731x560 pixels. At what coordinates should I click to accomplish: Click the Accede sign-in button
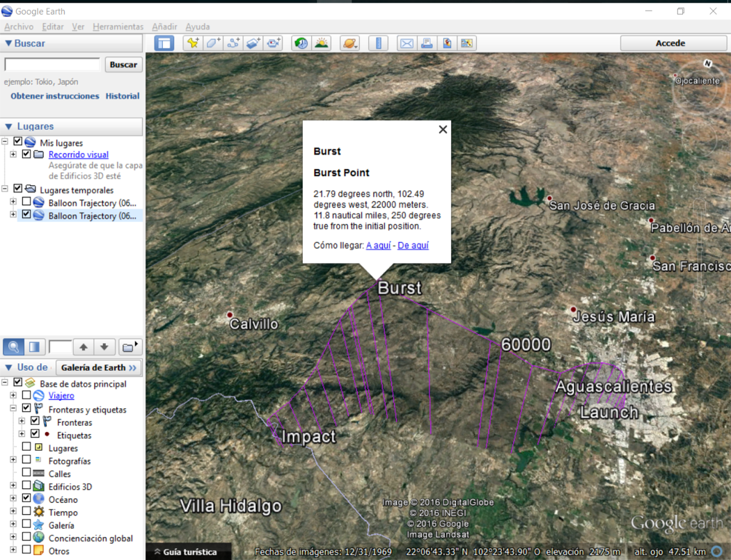[673, 43]
